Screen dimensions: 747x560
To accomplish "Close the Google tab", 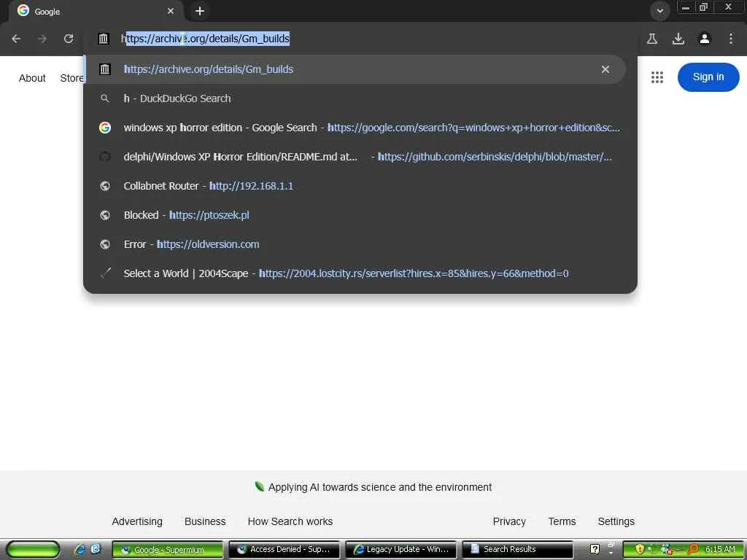I will point(171,11).
